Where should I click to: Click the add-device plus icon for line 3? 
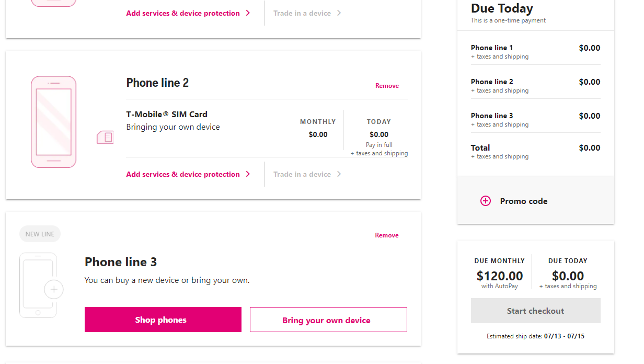click(54, 289)
